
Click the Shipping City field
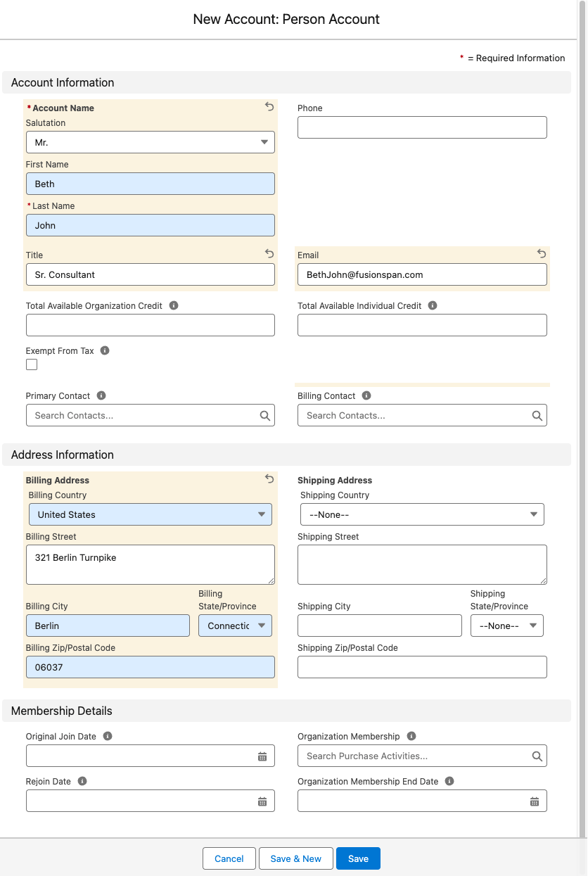380,626
